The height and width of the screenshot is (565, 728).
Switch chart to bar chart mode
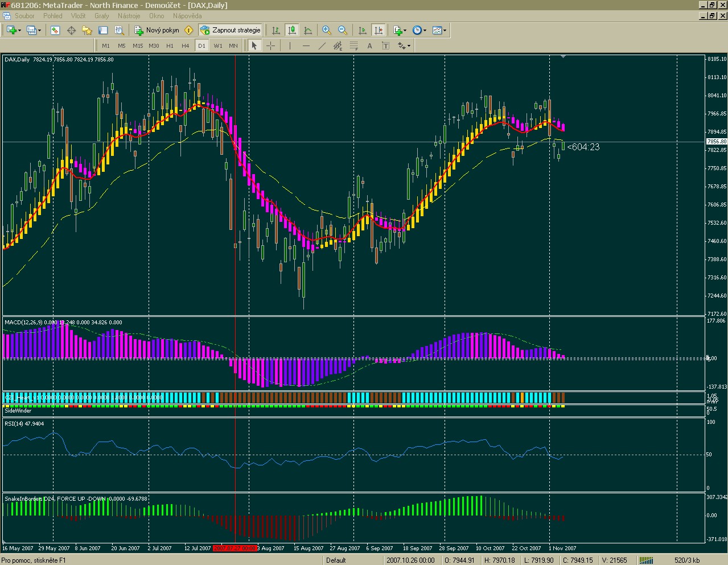(x=276, y=30)
